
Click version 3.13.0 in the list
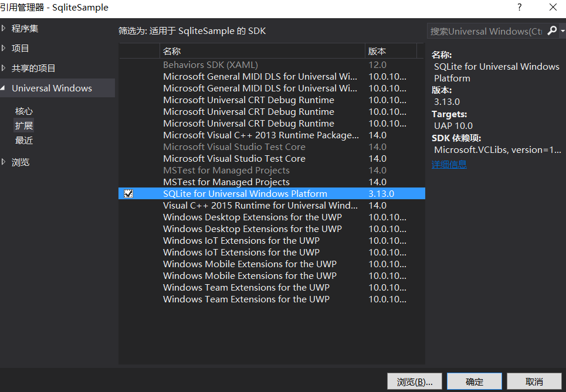[381, 193]
